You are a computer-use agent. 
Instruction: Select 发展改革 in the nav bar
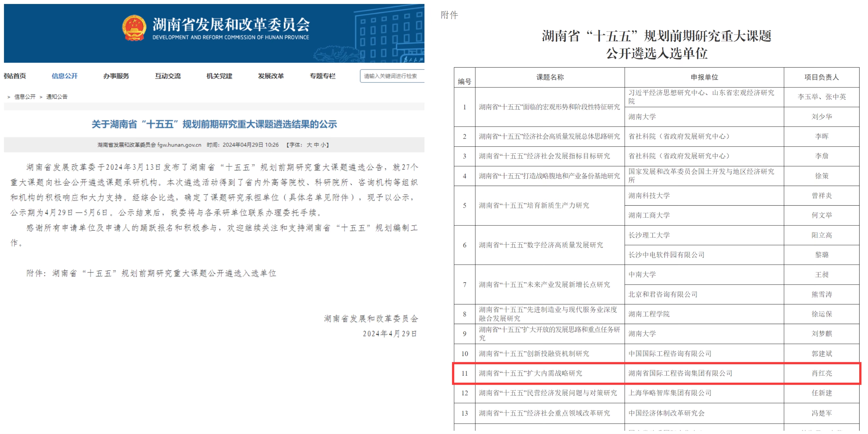click(x=271, y=76)
